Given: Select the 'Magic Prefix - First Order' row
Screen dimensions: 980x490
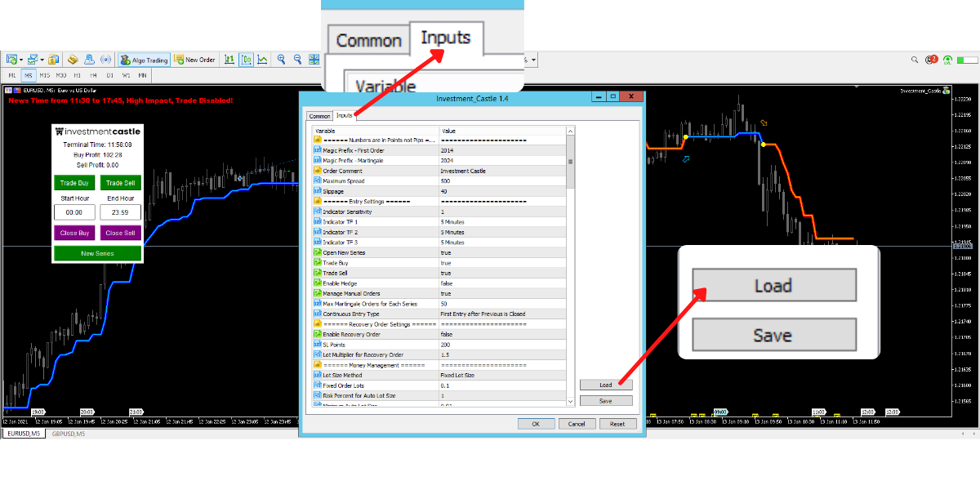Looking at the screenshot, I should coord(439,150).
